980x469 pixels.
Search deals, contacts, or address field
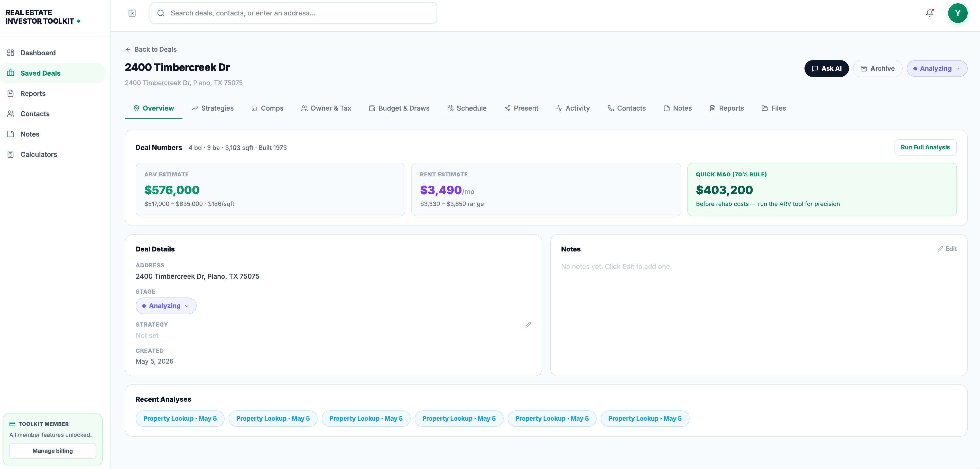[293, 13]
